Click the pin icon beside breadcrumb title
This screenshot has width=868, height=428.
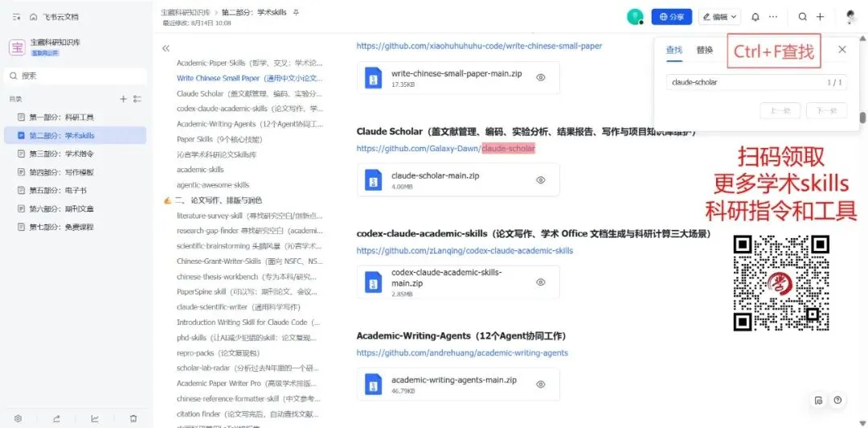click(296, 12)
